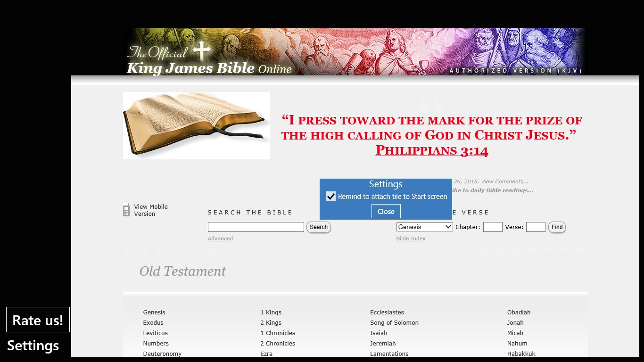Click the Rate us! button

tap(38, 320)
